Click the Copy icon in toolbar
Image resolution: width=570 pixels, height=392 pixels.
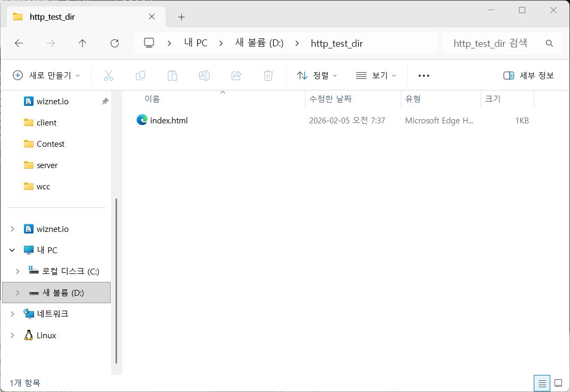pyautogui.click(x=141, y=76)
